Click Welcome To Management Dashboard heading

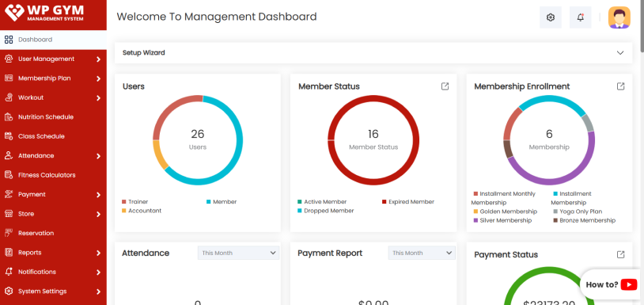(217, 17)
